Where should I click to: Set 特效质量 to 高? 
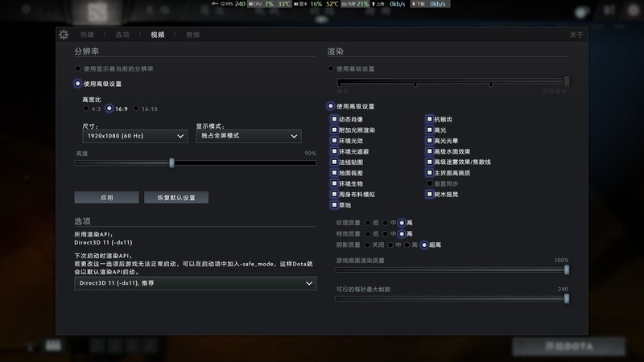click(402, 234)
